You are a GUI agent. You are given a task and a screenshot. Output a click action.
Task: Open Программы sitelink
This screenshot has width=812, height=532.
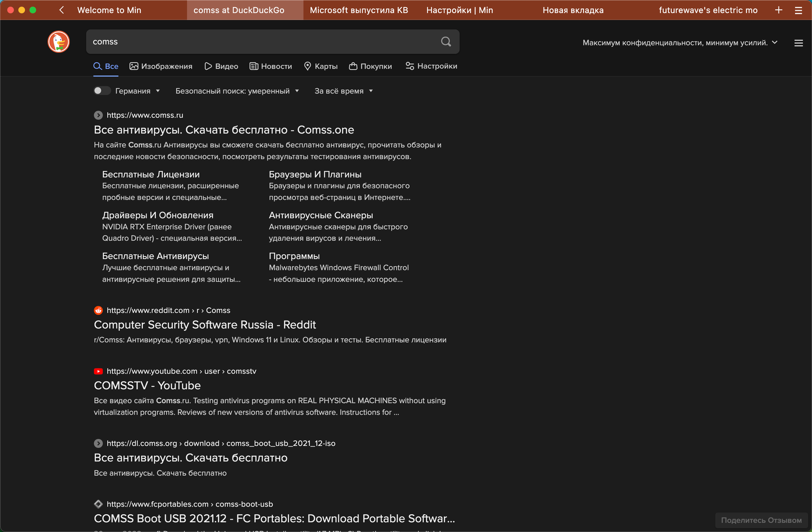pyautogui.click(x=294, y=256)
